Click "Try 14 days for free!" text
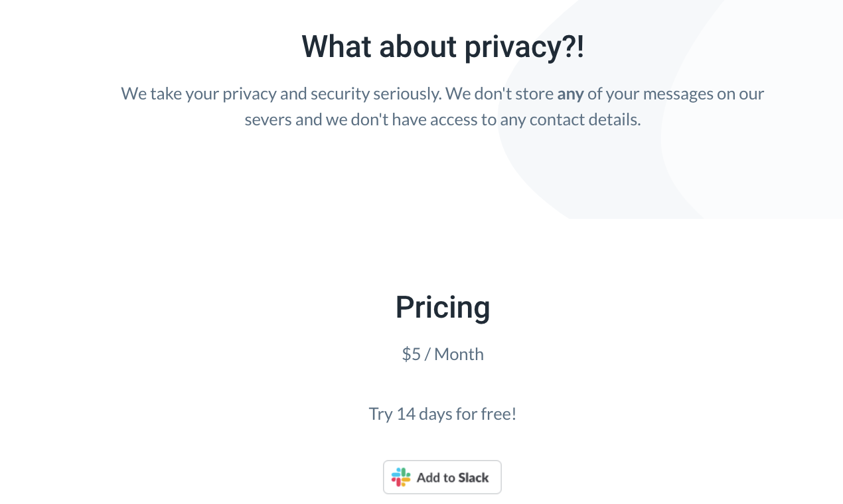Screen dimensions: 843x504 (443, 414)
